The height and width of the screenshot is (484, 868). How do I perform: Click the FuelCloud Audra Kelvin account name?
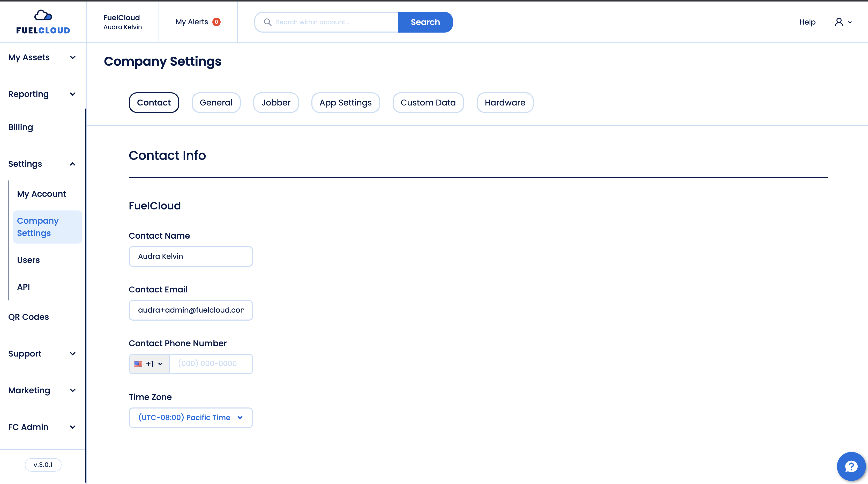[x=123, y=22]
